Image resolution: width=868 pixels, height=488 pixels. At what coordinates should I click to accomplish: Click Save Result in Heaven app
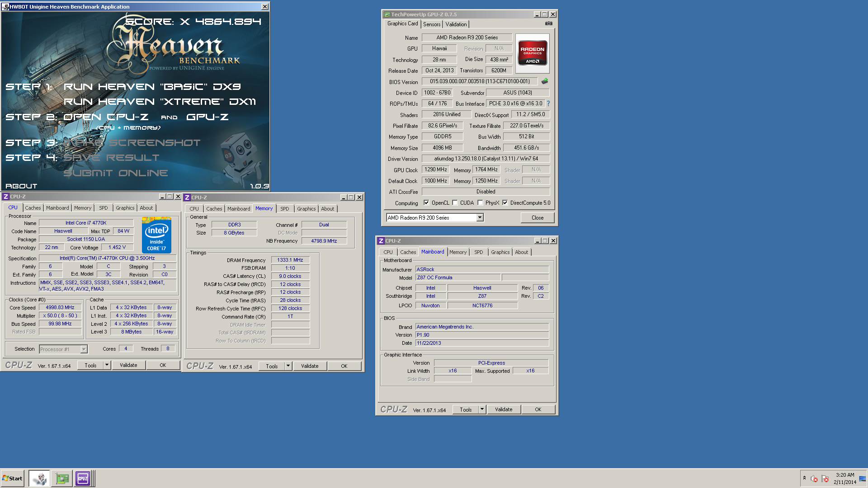tap(111, 158)
